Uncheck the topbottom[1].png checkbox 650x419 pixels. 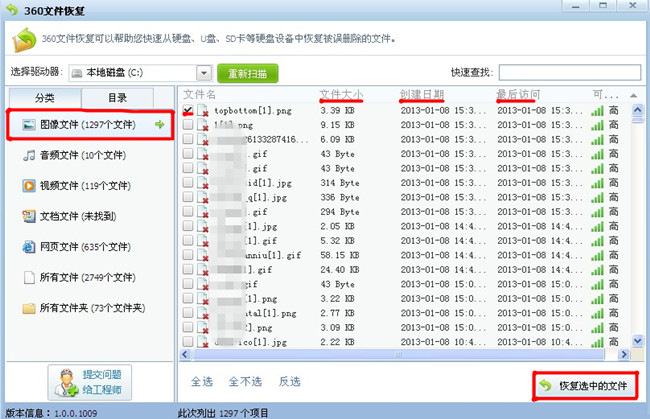[x=188, y=110]
